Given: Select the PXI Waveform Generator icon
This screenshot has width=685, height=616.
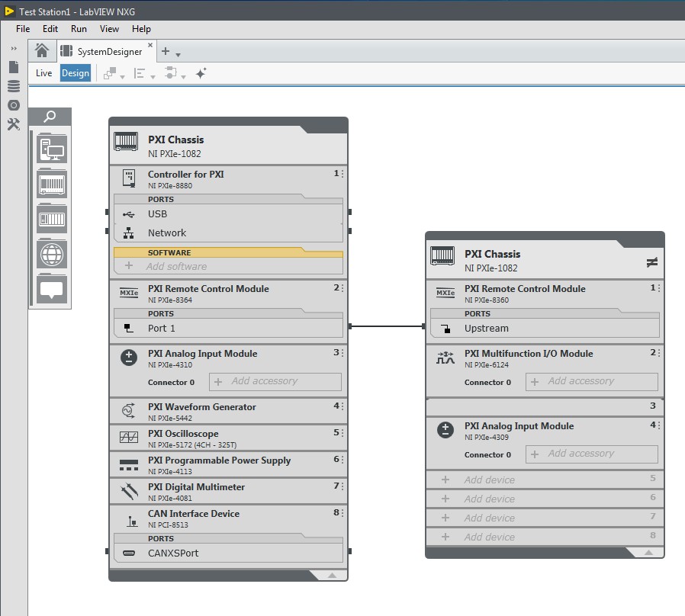Looking at the screenshot, I should (x=129, y=410).
